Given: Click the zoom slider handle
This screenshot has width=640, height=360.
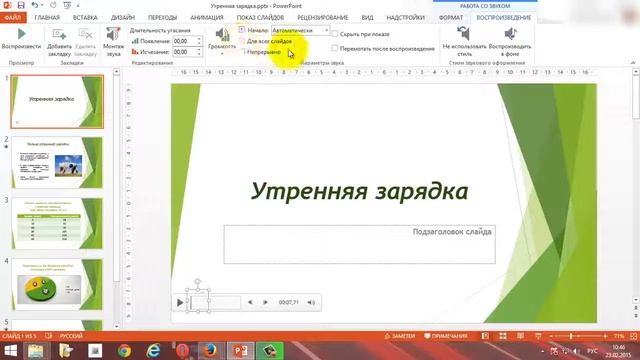Looking at the screenshot, I should coord(571,336).
